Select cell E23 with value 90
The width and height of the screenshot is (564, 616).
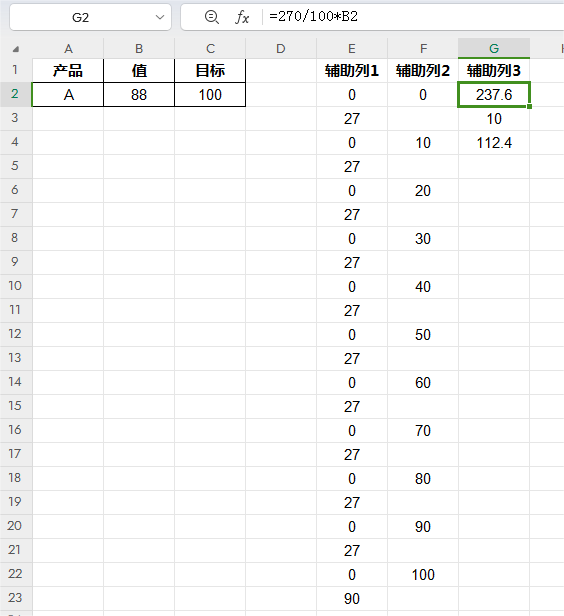352,599
